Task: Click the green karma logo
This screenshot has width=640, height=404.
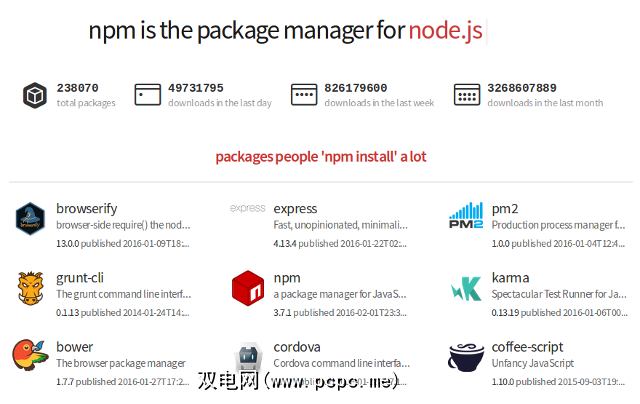Action: click(466, 288)
